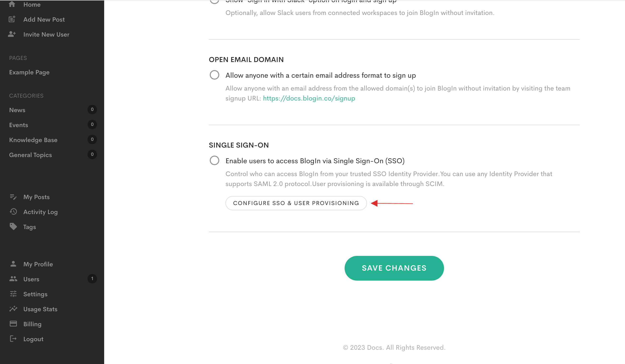625x364 pixels.
Task: Enable the Open Email Domain radio button
Action: coord(214,75)
